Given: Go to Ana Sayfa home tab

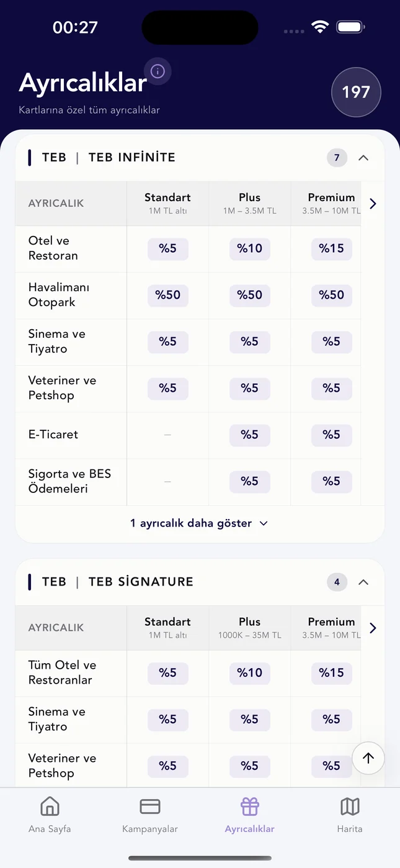Looking at the screenshot, I should pyautogui.click(x=50, y=815).
